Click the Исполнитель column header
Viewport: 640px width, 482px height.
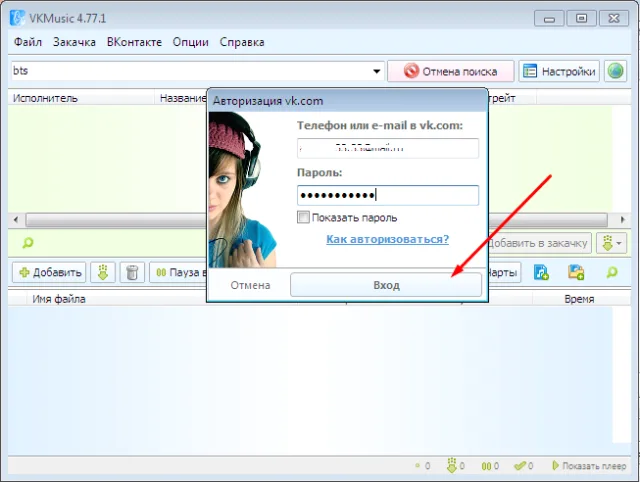coord(45,98)
